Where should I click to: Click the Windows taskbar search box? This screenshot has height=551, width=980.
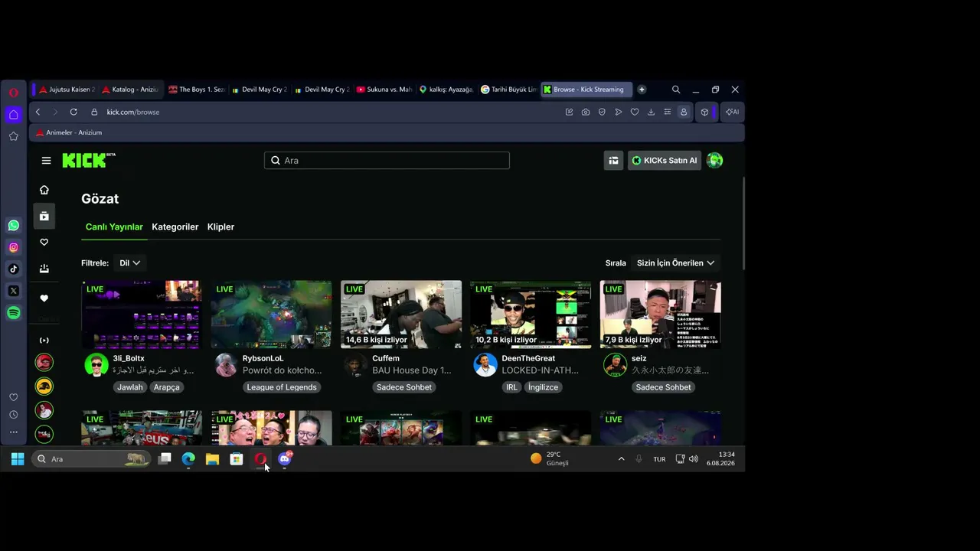[x=91, y=459]
